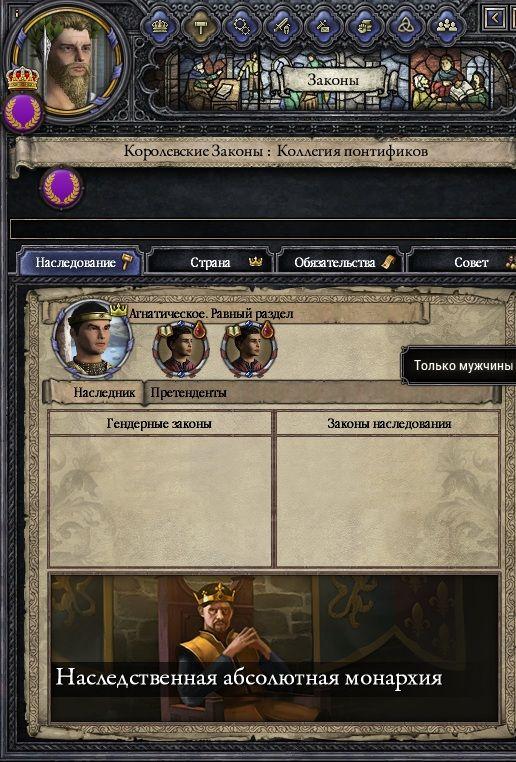The height and width of the screenshot is (762, 516).
Task: Switch to the Обязательства tab
Action: 340,262
